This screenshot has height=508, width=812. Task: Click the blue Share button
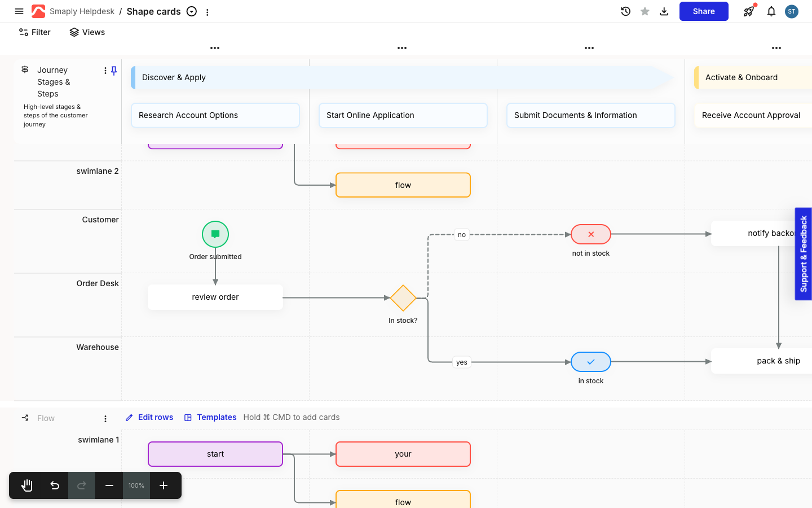(704, 11)
